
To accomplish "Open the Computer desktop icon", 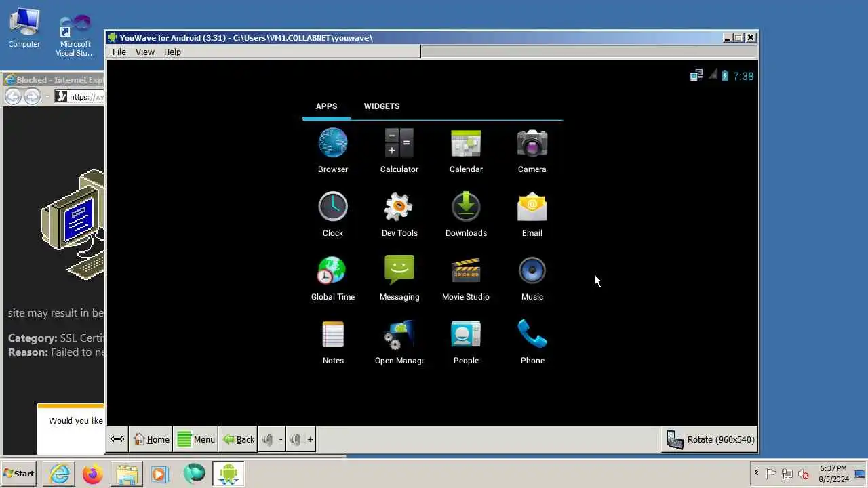I will pos(24,29).
